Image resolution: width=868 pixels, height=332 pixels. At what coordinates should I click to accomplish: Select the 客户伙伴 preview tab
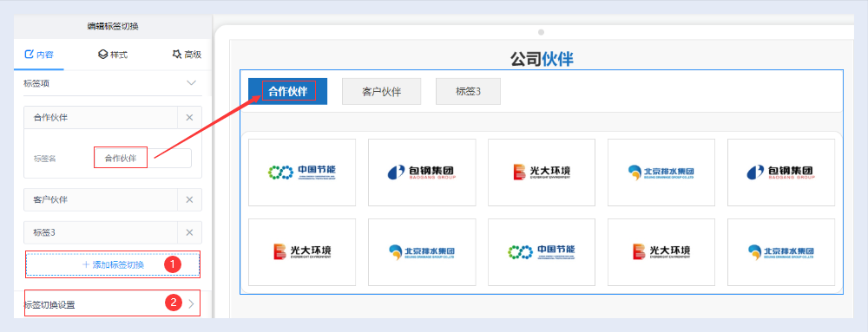pyautogui.click(x=381, y=92)
